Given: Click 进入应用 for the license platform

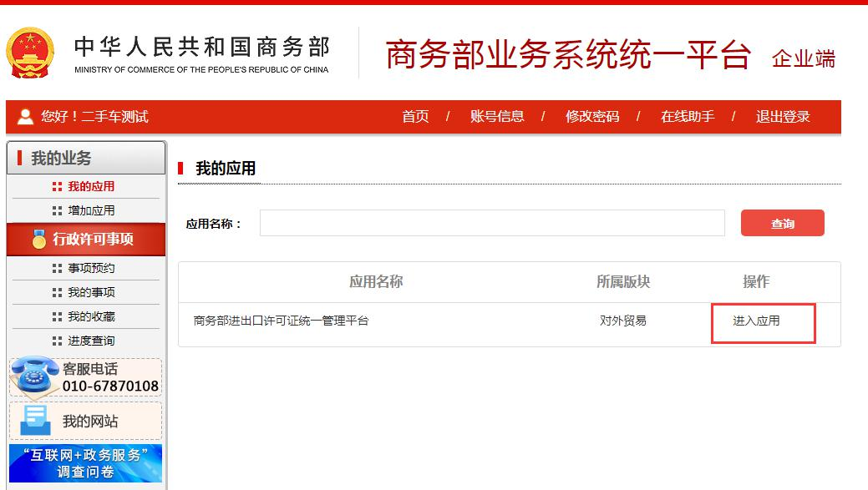Looking at the screenshot, I should (x=756, y=321).
